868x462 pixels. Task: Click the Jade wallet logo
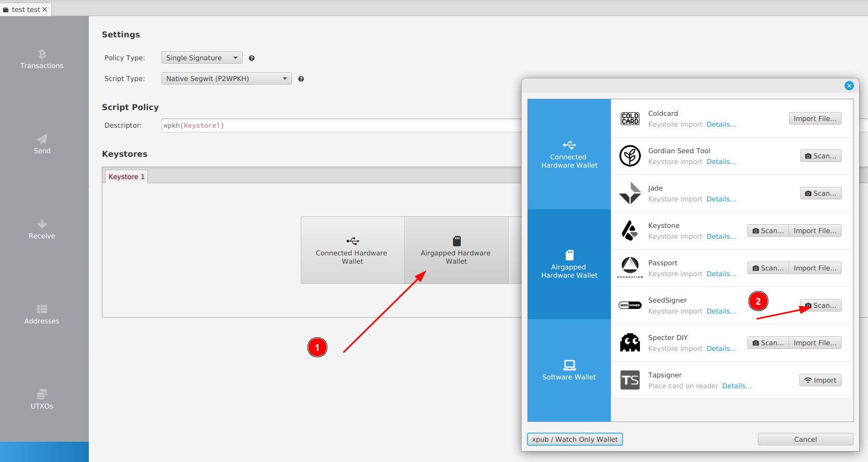630,193
